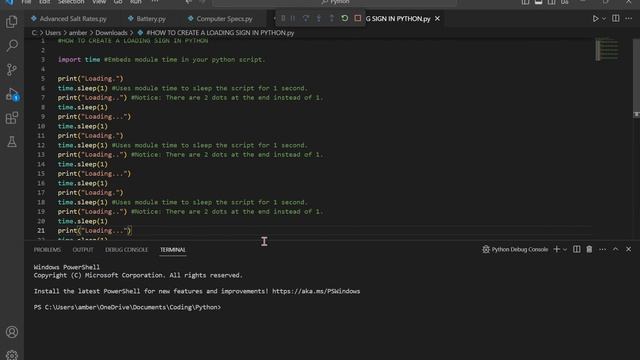
Task: Open the Testing beaker view
Action: click(12, 142)
